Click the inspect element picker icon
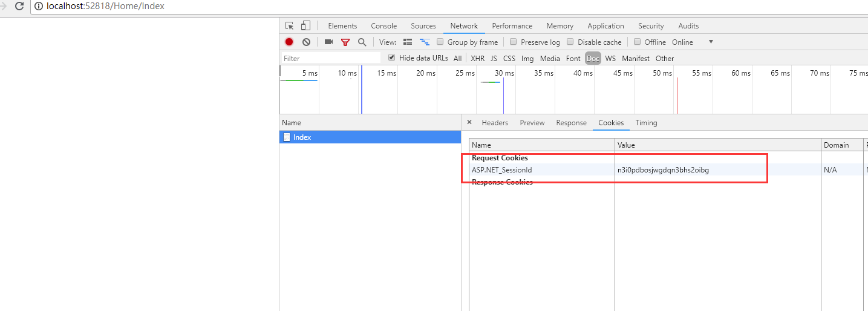Viewport: 868px width, 311px height. 290,26
